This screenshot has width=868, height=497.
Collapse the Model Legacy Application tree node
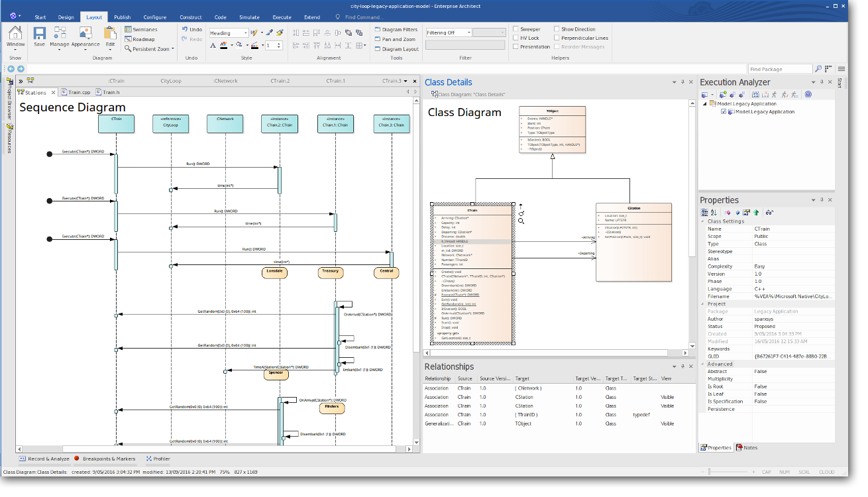[705, 104]
